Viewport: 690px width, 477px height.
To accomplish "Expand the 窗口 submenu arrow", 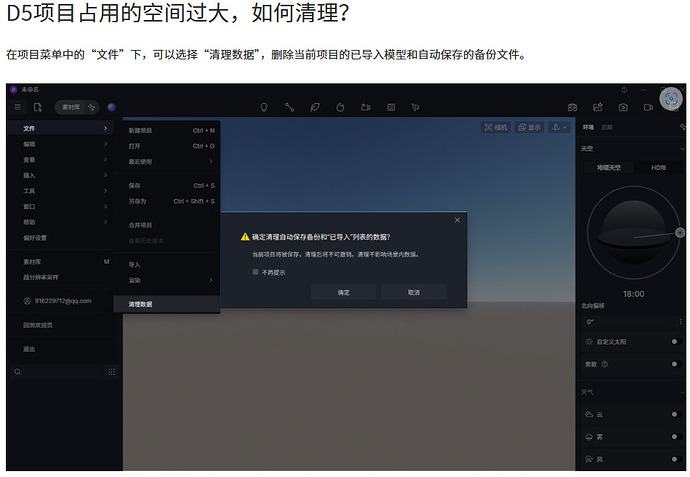I will 106,206.
